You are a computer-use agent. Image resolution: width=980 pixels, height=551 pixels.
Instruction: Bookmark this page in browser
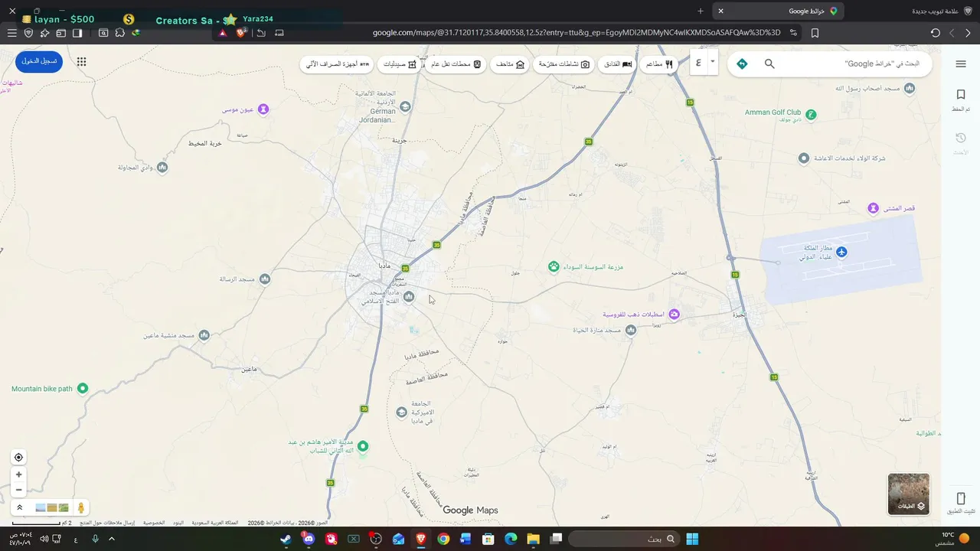pyautogui.click(x=815, y=33)
